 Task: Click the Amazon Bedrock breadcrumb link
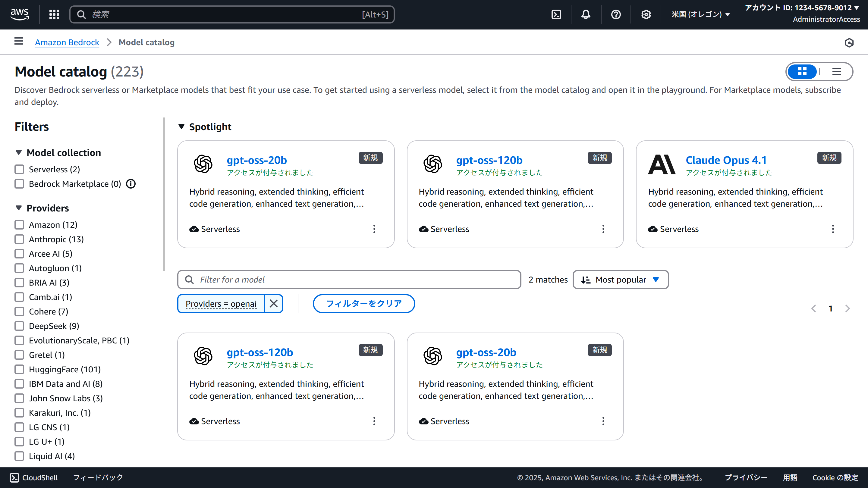[67, 42]
